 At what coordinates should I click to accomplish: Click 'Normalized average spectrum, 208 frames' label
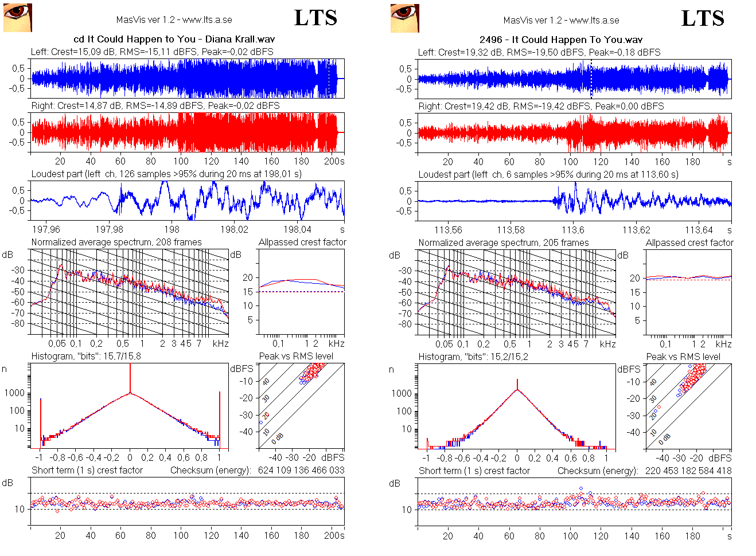click(116, 242)
